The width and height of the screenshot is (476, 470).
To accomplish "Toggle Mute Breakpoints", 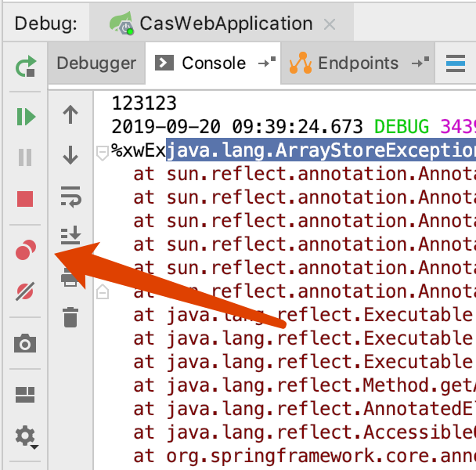I will 25,292.
